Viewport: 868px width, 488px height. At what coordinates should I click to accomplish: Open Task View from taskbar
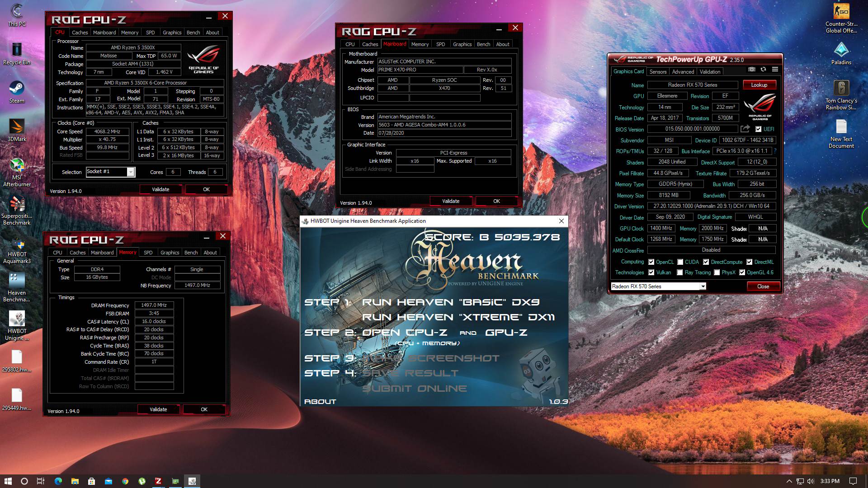[x=41, y=481]
